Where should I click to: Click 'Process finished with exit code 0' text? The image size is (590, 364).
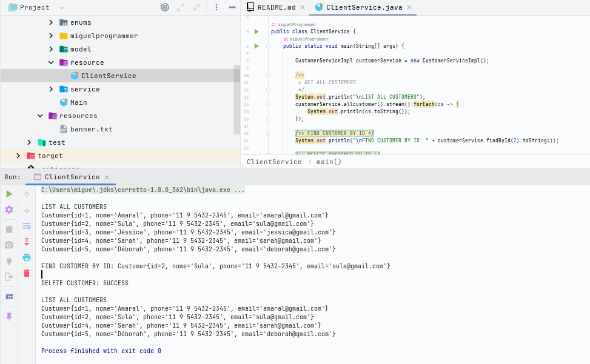(x=101, y=351)
